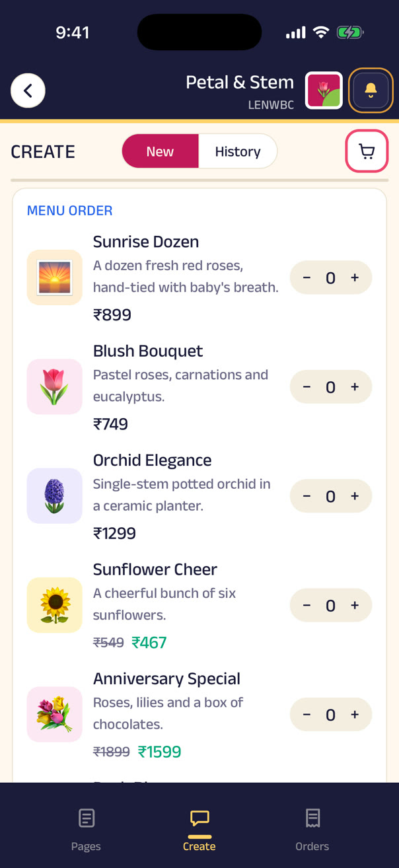
Task: Tap the Petal & Stem shop logo
Action: (324, 90)
